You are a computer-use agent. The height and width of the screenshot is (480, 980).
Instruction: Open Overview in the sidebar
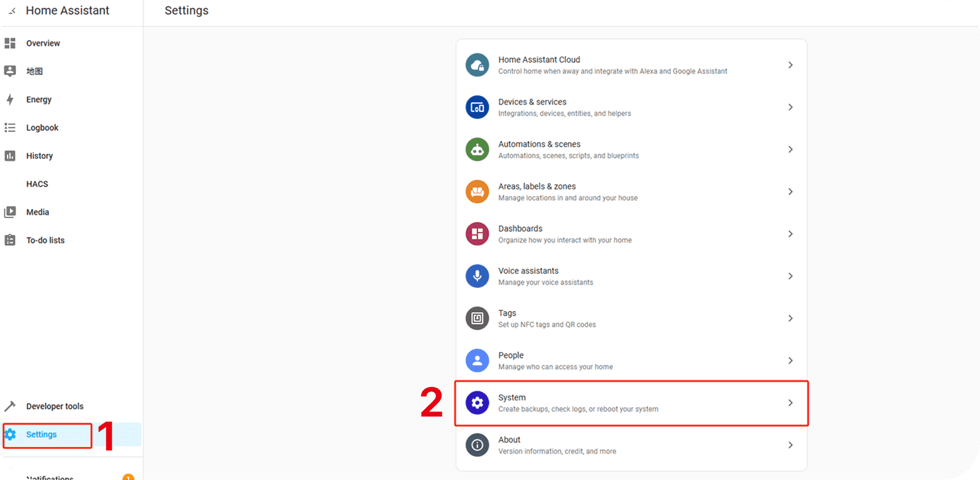click(43, 43)
